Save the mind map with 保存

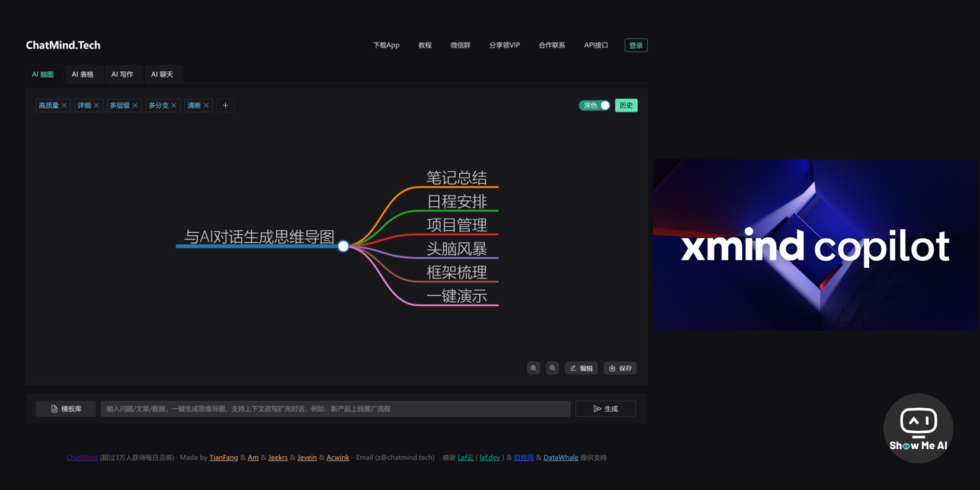620,368
